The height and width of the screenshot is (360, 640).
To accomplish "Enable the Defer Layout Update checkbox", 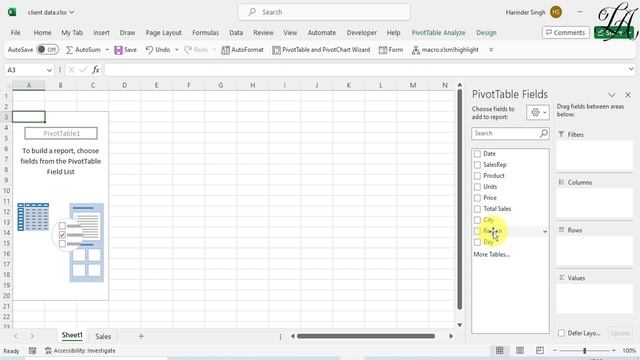I will 561,333.
